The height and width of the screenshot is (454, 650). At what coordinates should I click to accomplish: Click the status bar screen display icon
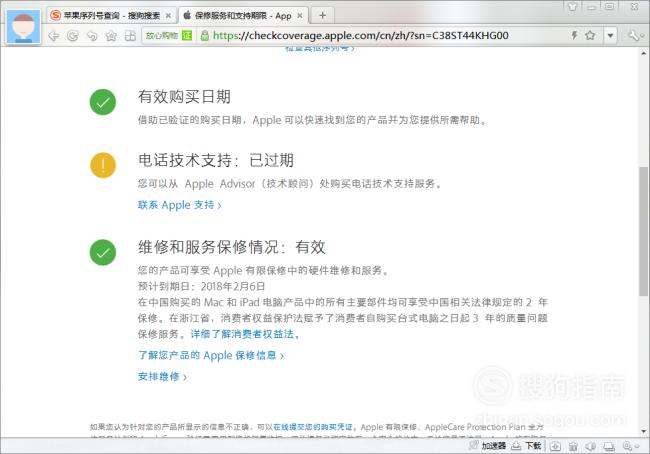pyautogui.click(x=609, y=446)
